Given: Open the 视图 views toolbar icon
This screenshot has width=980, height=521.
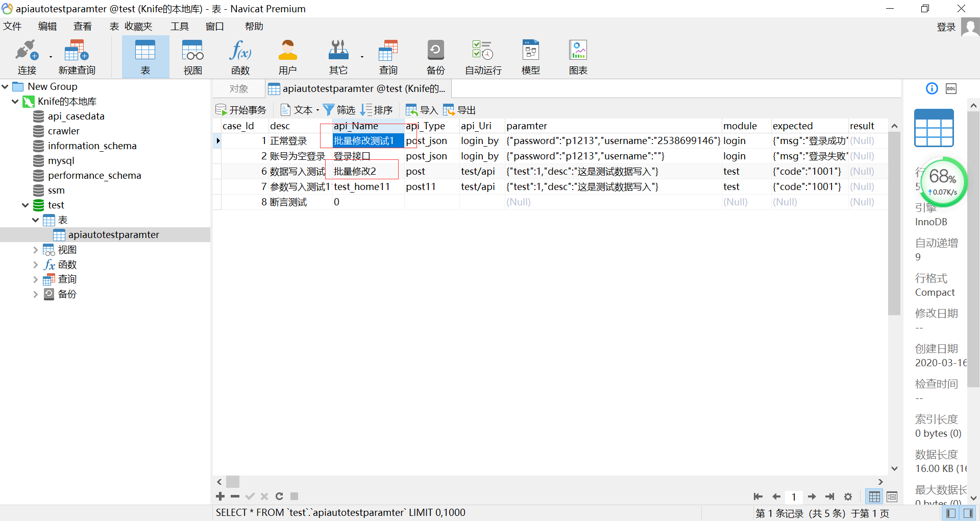Looking at the screenshot, I should 193,57.
